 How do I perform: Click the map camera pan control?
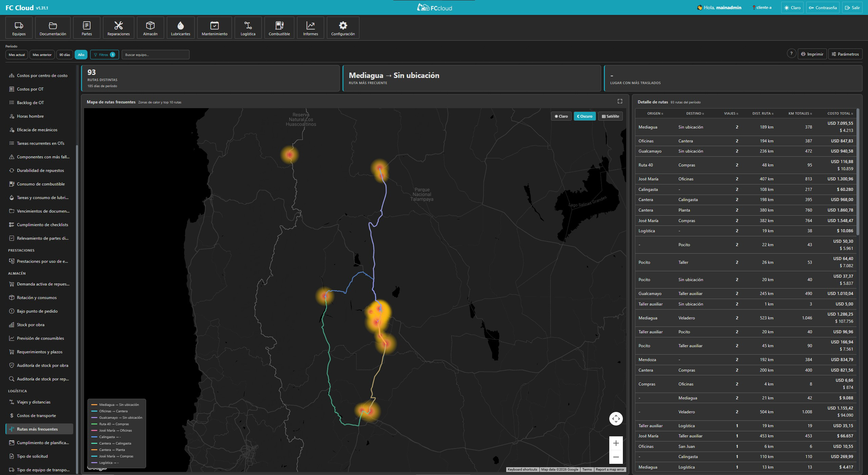[x=616, y=419]
